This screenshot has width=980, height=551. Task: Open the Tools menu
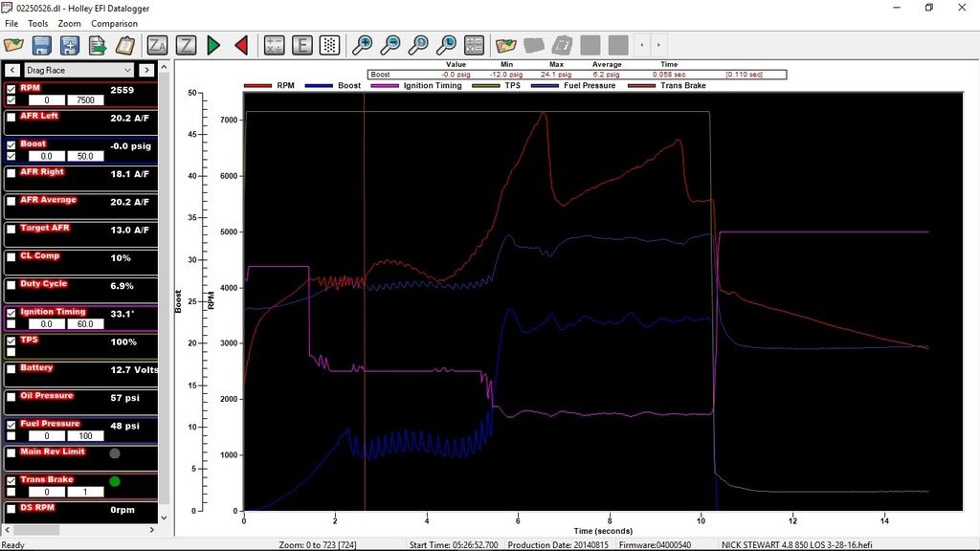coord(37,23)
